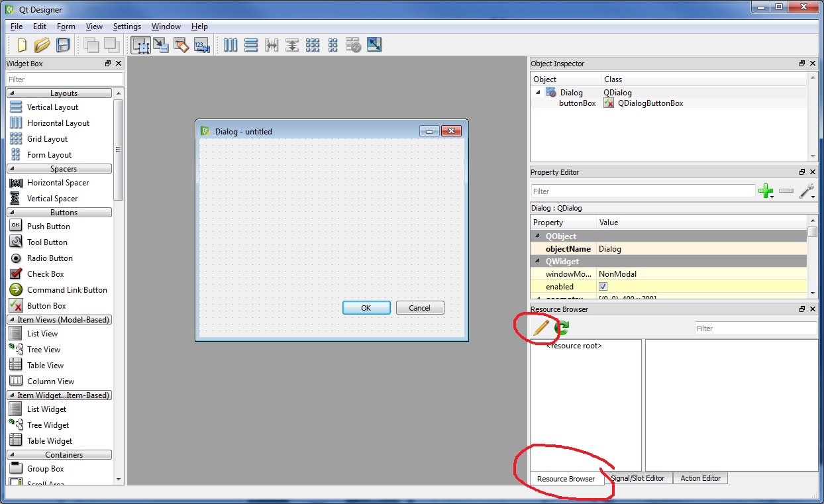Switch to Edit Signals/Slots mode
824x504 pixels.
point(161,44)
